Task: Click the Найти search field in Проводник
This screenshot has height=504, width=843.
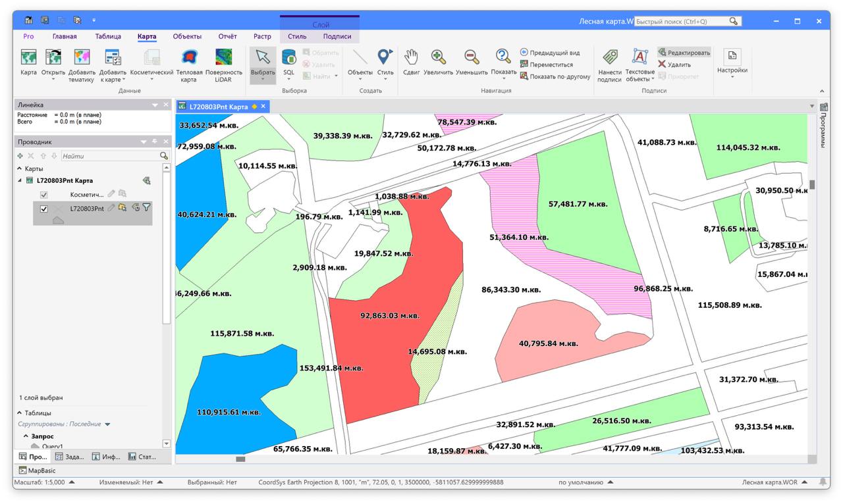Action: click(109, 156)
